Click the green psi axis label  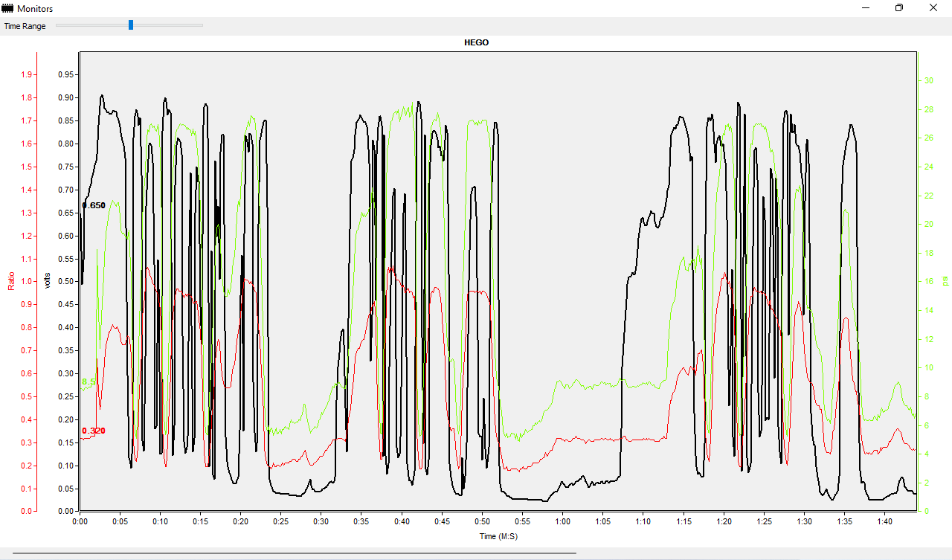(945, 281)
